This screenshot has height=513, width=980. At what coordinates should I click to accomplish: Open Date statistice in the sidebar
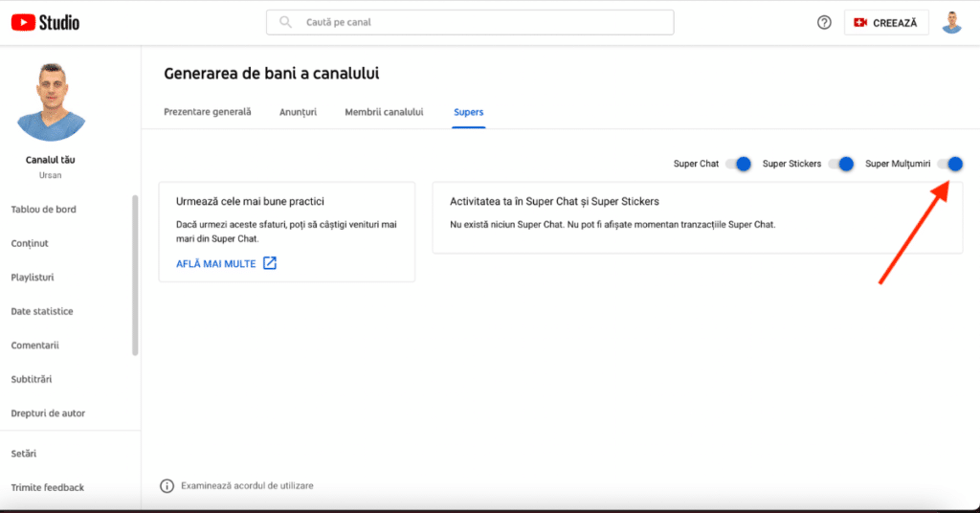(x=42, y=311)
